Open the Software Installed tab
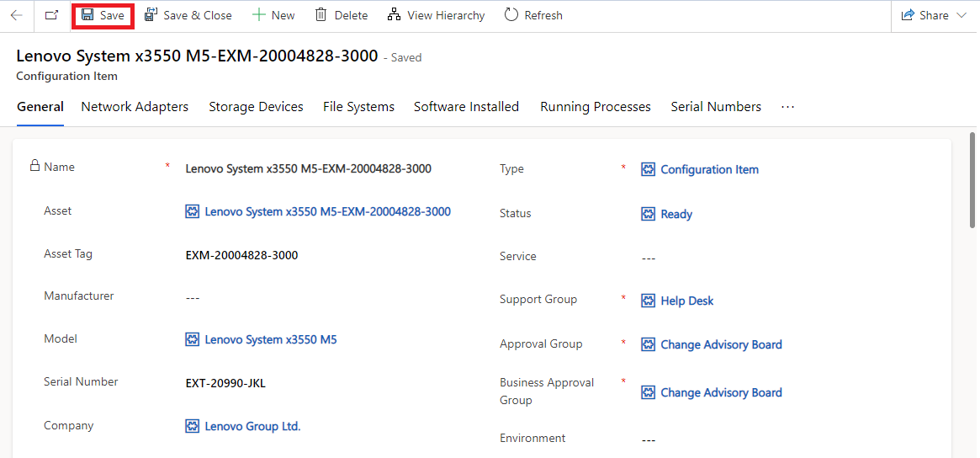980x458 pixels. [466, 107]
